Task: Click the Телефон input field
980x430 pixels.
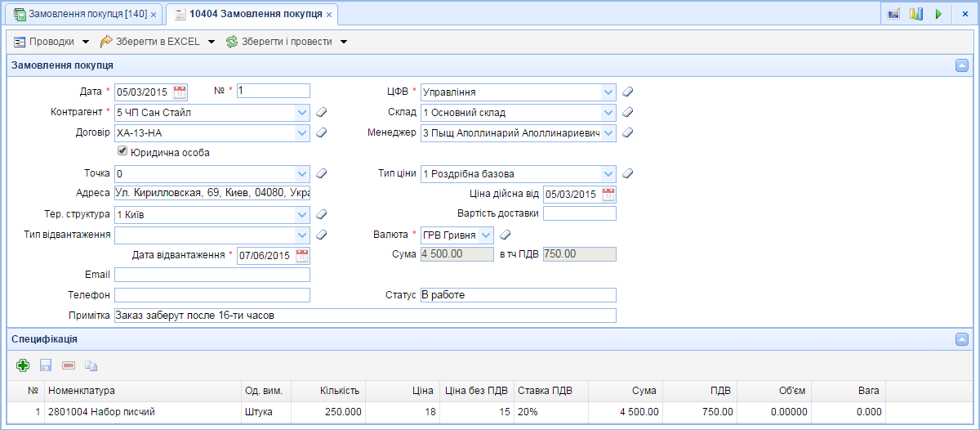Action: (x=212, y=295)
